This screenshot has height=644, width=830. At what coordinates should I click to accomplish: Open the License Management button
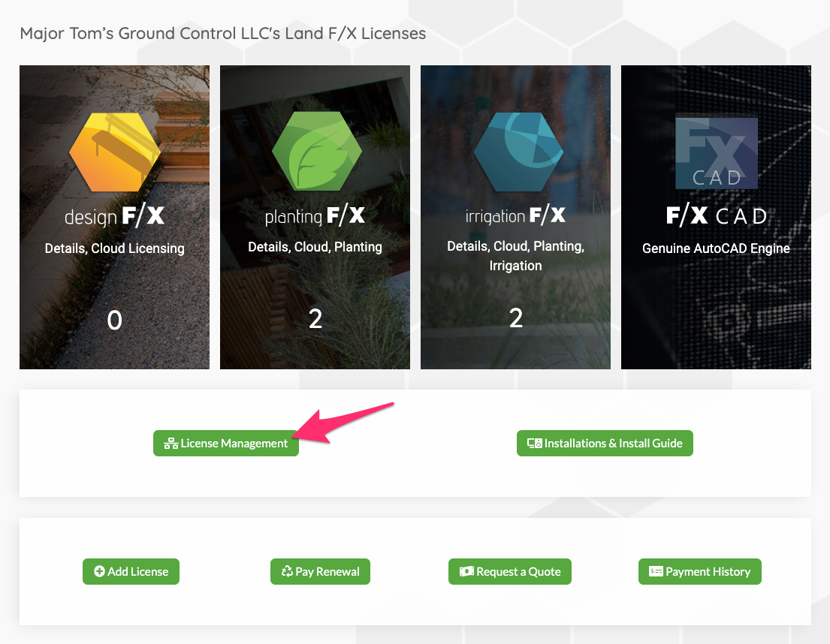(226, 443)
